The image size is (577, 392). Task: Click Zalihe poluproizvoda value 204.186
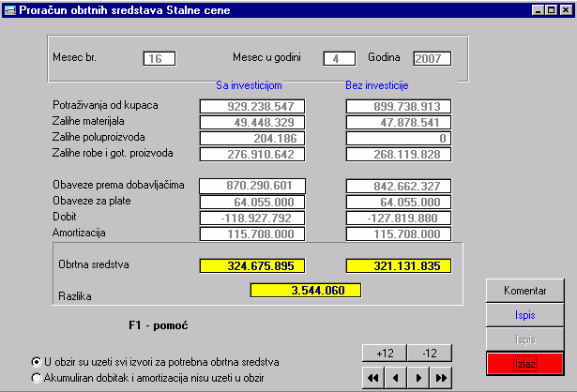point(252,138)
